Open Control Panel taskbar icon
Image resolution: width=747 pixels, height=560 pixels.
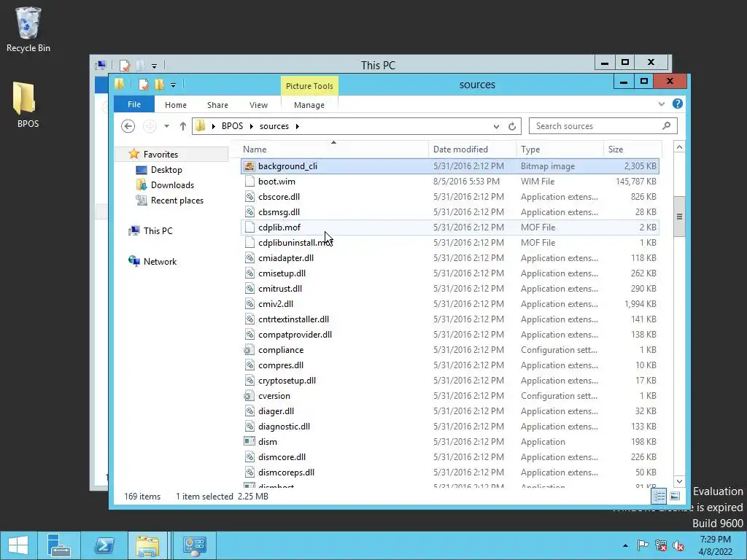click(194, 545)
